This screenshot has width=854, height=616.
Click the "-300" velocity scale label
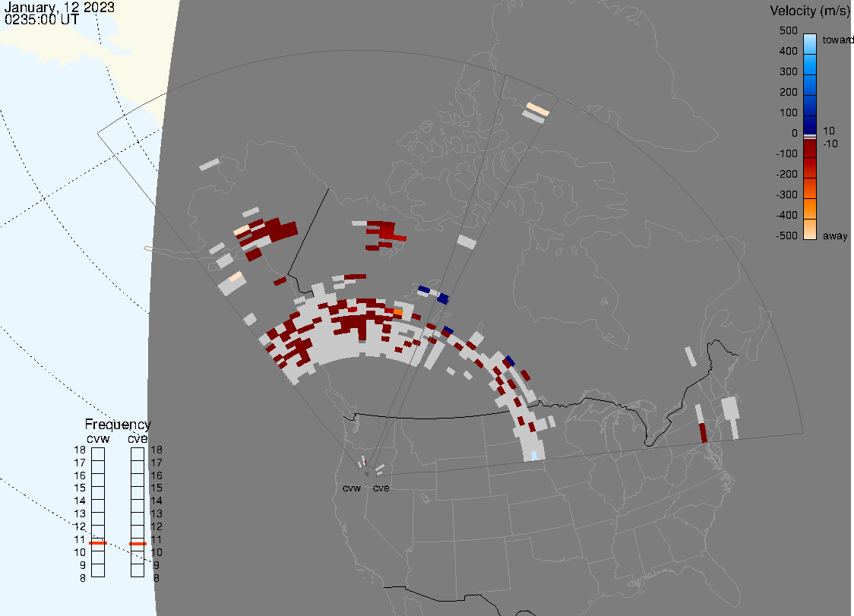tap(786, 195)
